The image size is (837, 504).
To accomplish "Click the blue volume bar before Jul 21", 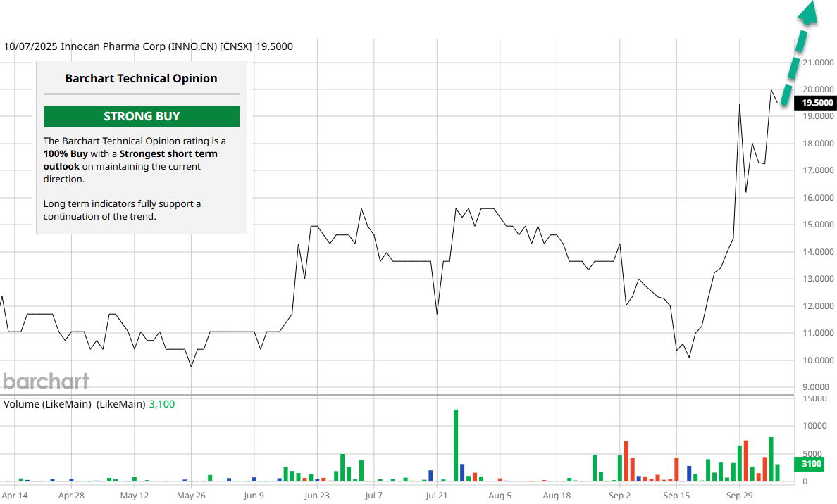I will tap(430, 476).
